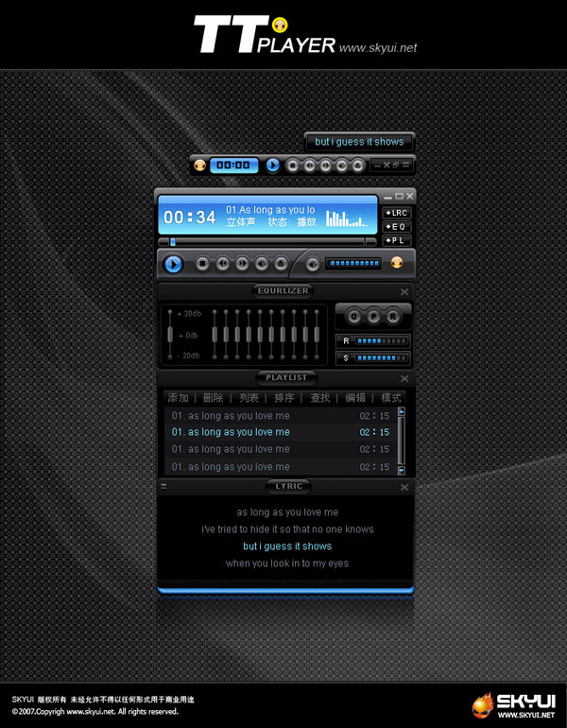Click the 'but i guess it shows' floating lyric bar
Viewport: 567px width, 728px height.
359,142
